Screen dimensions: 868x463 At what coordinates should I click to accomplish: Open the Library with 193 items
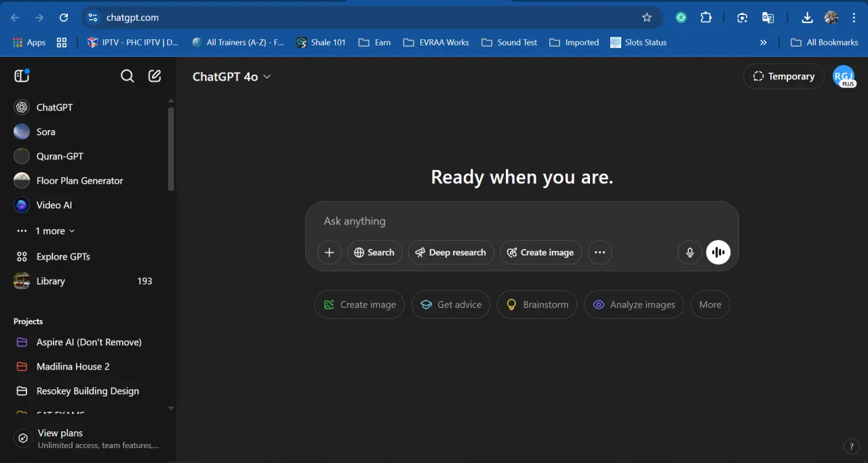pos(85,281)
